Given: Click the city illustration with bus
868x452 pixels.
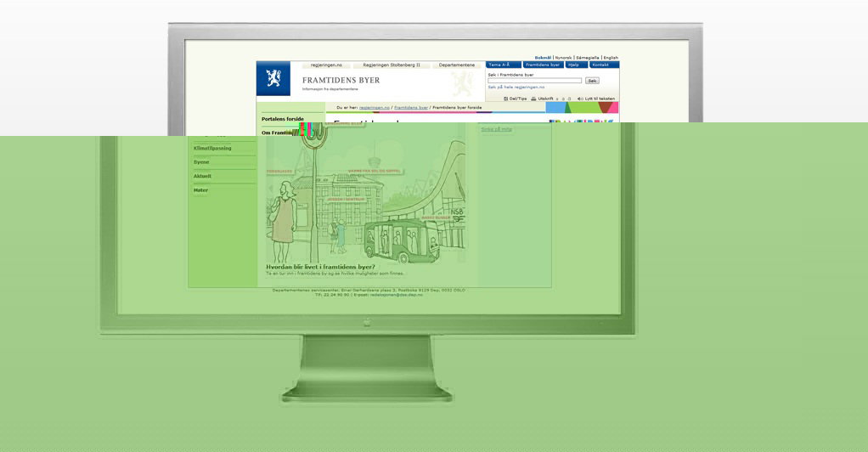Looking at the screenshot, I should [x=366, y=195].
